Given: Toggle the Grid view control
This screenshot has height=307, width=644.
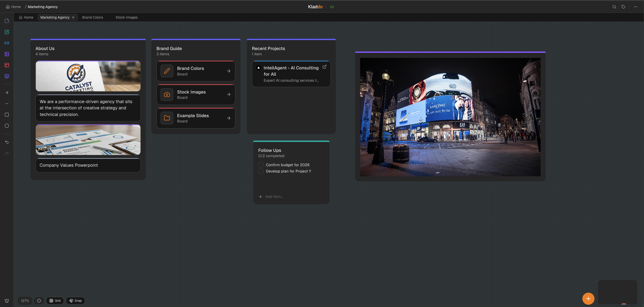Looking at the screenshot, I should pyautogui.click(x=55, y=300).
